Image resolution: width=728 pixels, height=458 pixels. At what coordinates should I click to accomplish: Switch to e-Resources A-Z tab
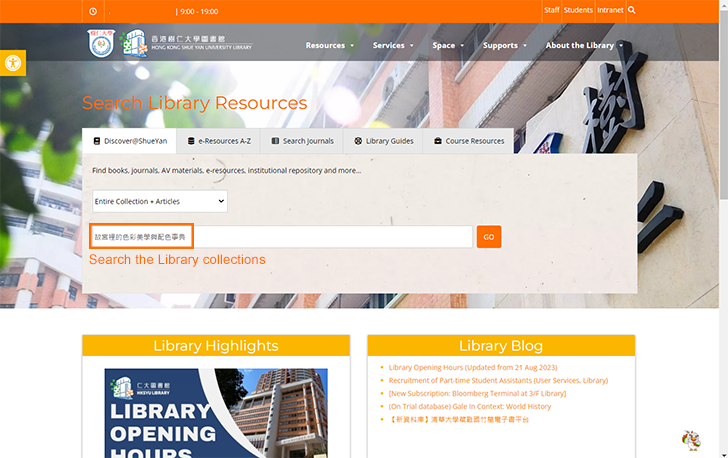(x=219, y=141)
